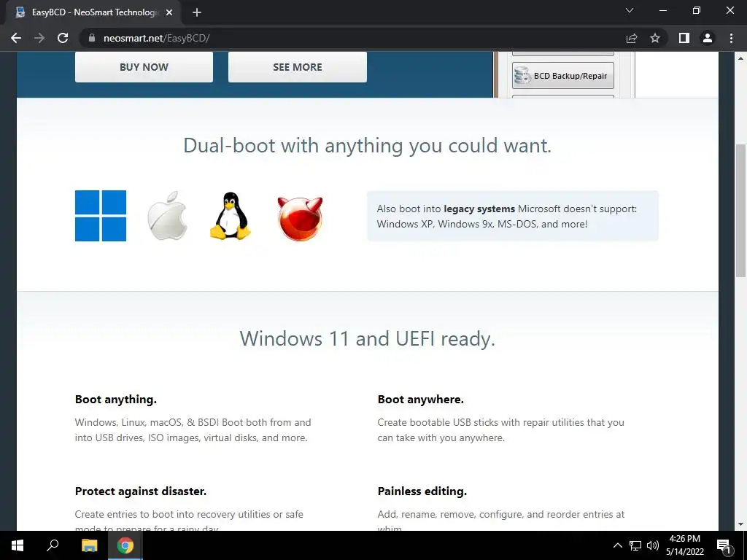
Task: View site info via padlock icon
Action: [92, 38]
